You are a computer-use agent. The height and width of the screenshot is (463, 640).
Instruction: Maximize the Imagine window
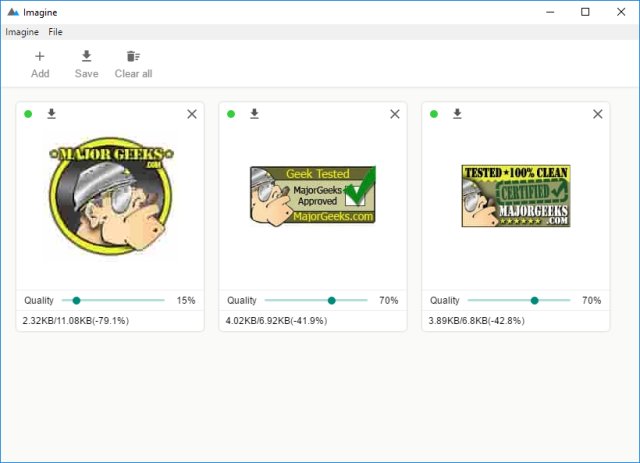585,12
